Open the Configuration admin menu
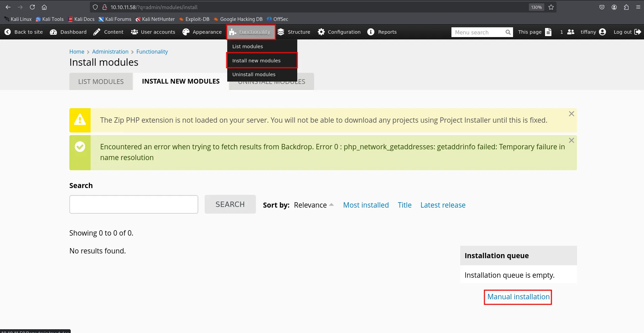 pos(339,32)
